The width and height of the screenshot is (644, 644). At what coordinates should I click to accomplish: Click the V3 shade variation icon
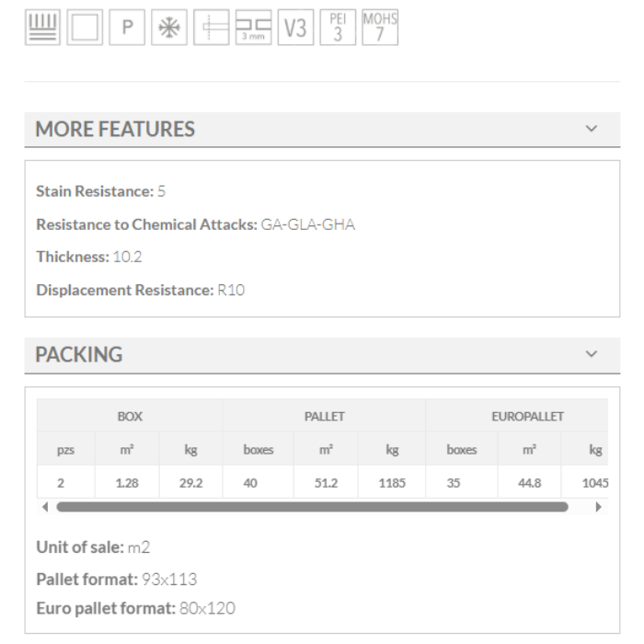294,28
